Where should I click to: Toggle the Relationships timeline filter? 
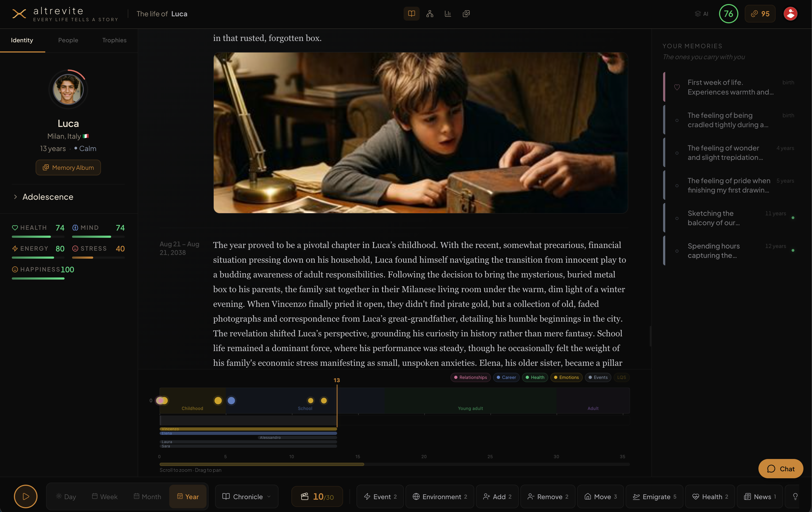tap(470, 377)
